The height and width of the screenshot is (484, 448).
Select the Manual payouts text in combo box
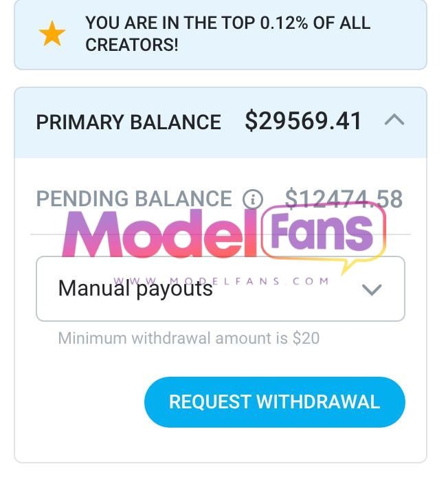[x=135, y=289]
